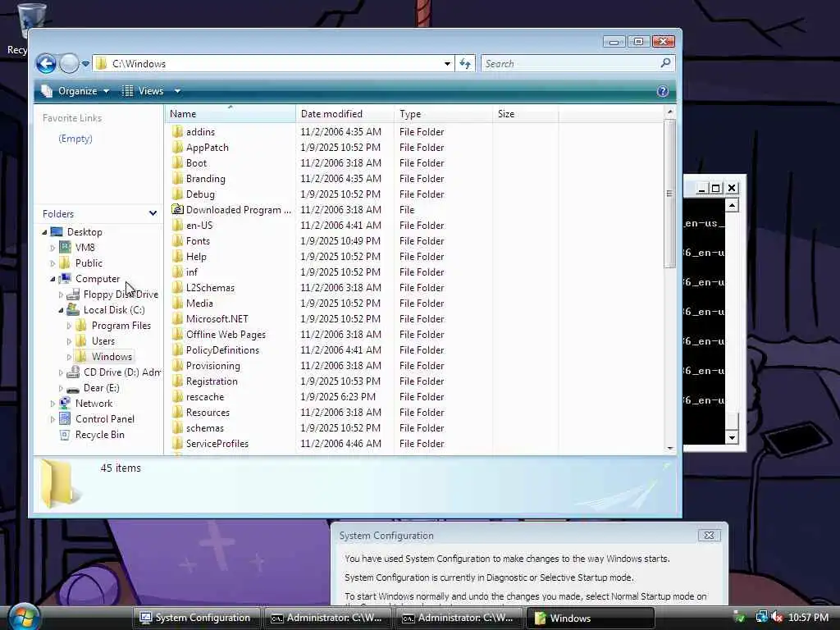The height and width of the screenshot is (630, 840).
Task: Expand the Public tree node
Action: (x=52, y=263)
